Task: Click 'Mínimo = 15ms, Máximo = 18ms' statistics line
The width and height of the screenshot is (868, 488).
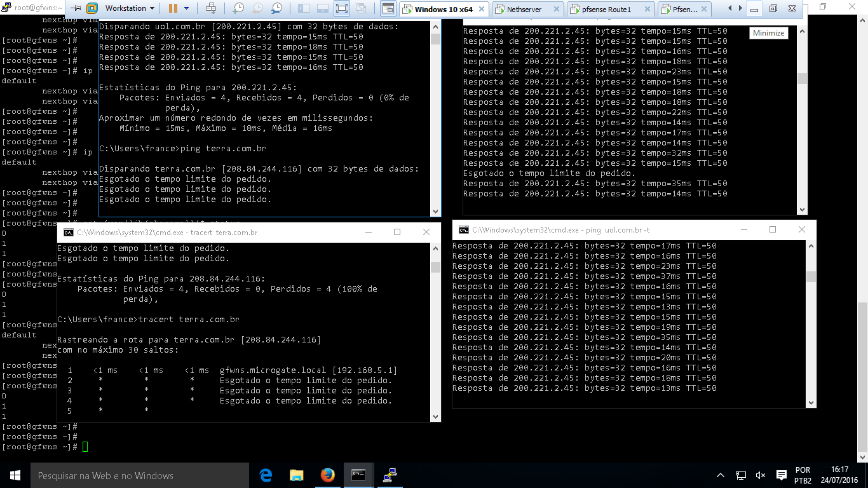Action: point(226,128)
